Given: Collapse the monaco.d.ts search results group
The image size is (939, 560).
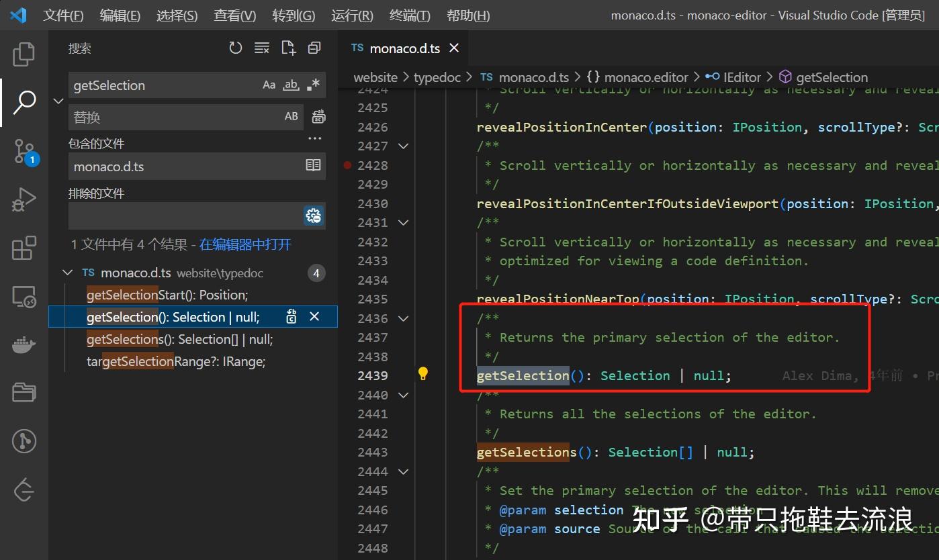Looking at the screenshot, I should click(x=67, y=273).
